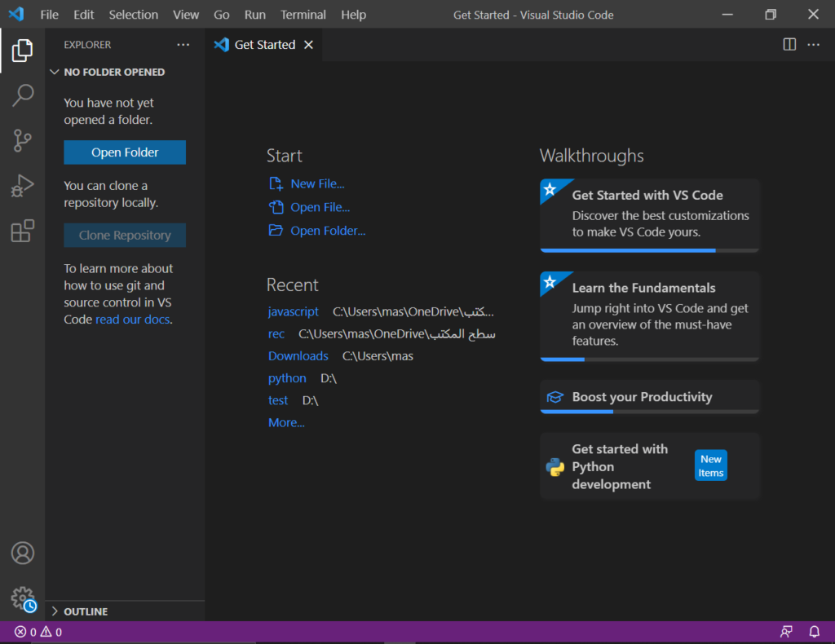The height and width of the screenshot is (644, 835).
Task: Open the Run and Debug view
Action: 23,186
